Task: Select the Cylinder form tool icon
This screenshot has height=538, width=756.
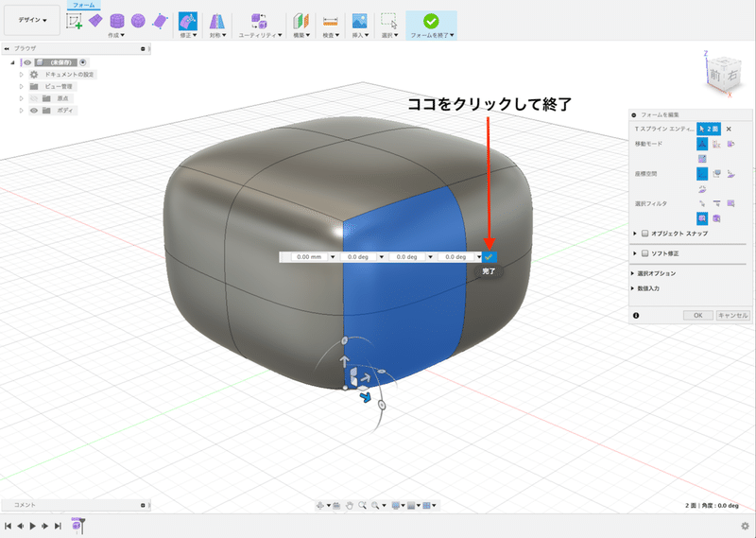Action: pyautogui.click(x=116, y=21)
